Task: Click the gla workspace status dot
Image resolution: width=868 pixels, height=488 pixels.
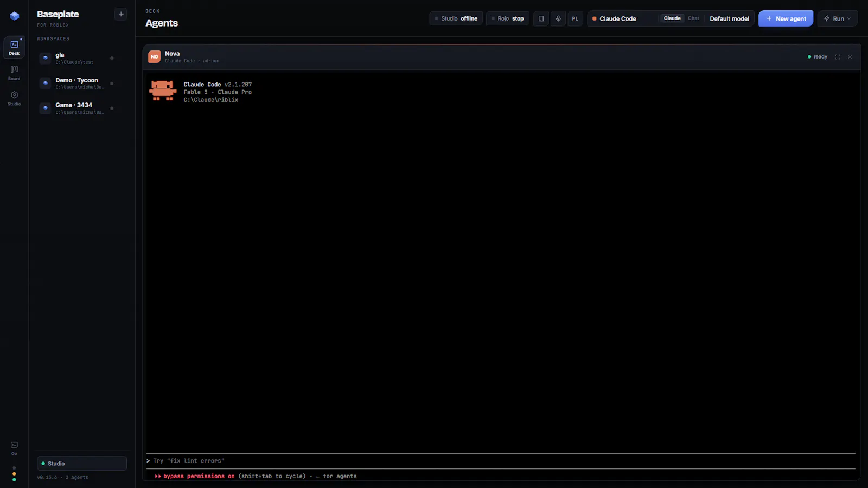Action: click(112, 58)
